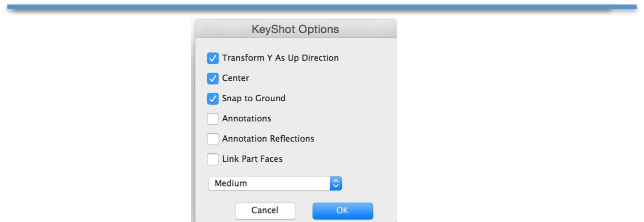
Task: Click the blue checkmark next to Center
Action: pyautogui.click(x=213, y=78)
